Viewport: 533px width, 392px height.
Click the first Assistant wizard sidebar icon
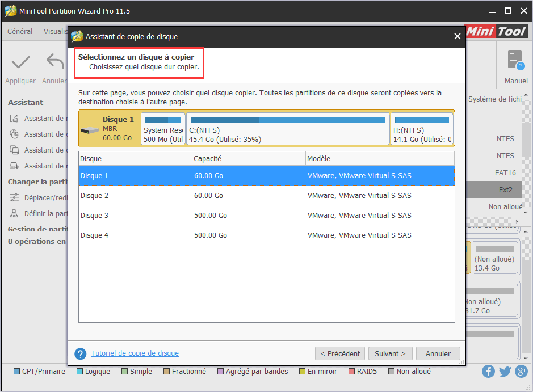[x=14, y=118]
